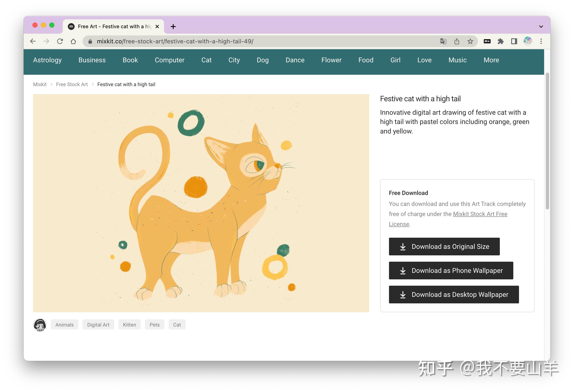Screen dimensions: 574x392
Task: Click Download as Phone Wallpaper button
Action: coord(451,270)
